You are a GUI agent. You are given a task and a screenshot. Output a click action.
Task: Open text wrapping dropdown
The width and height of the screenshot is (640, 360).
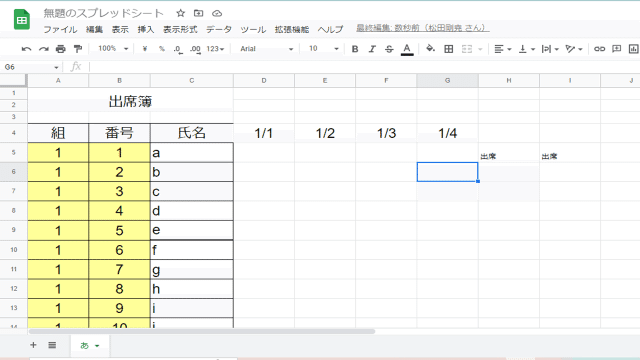tap(550, 49)
